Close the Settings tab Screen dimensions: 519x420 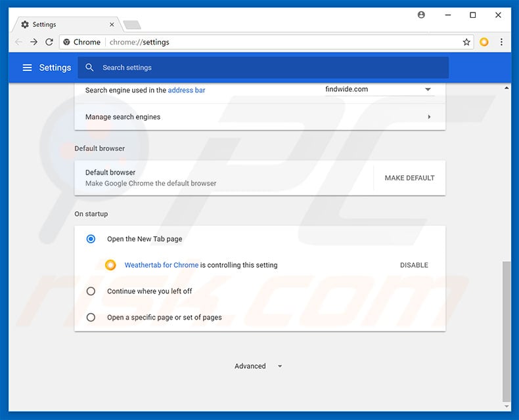pyautogui.click(x=112, y=24)
